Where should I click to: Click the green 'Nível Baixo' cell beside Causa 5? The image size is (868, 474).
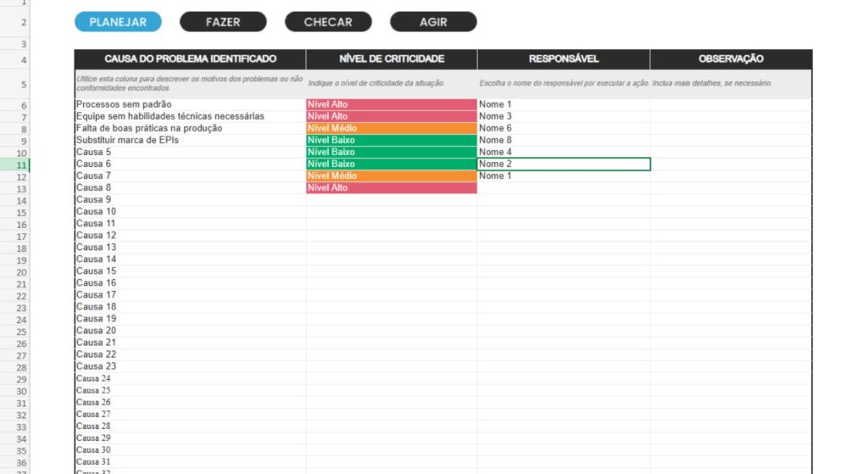point(391,152)
